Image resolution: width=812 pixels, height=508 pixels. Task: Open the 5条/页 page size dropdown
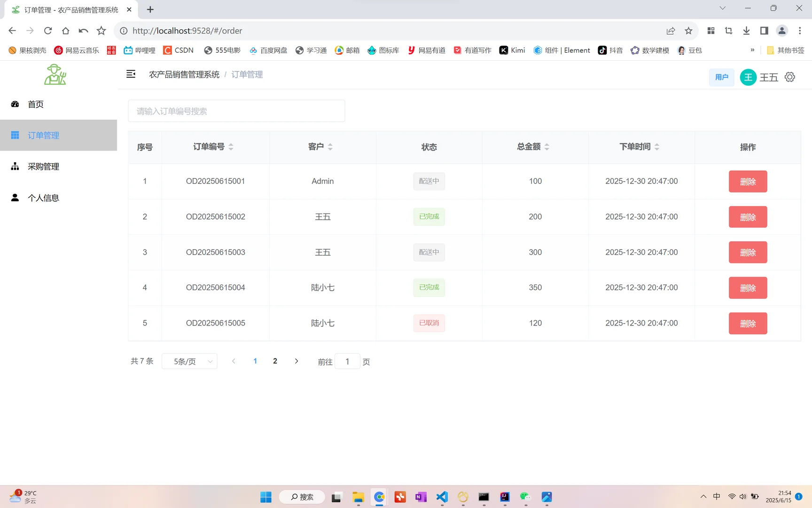tap(189, 361)
